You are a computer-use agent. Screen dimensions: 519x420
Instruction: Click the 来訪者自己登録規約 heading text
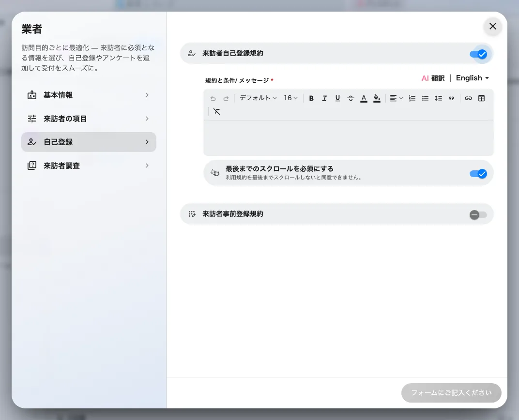click(233, 53)
